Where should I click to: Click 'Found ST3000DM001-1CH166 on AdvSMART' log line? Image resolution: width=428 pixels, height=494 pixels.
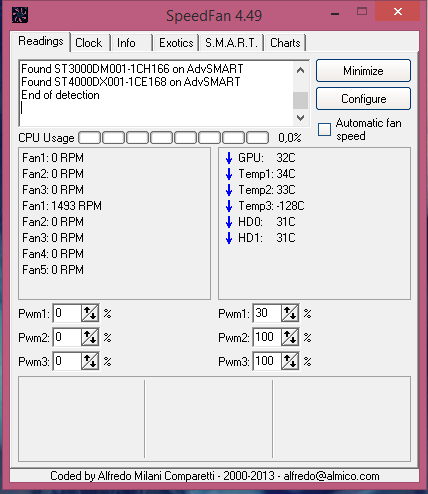coord(132,69)
